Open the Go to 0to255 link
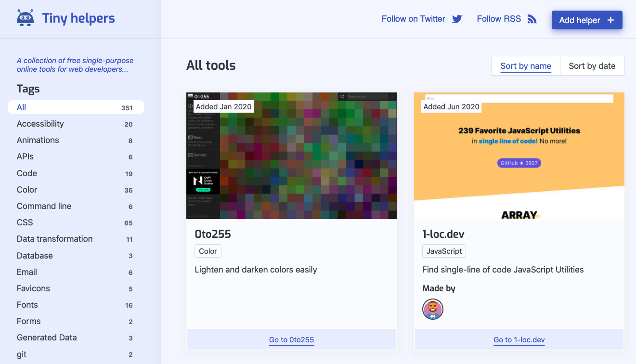 tap(291, 340)
